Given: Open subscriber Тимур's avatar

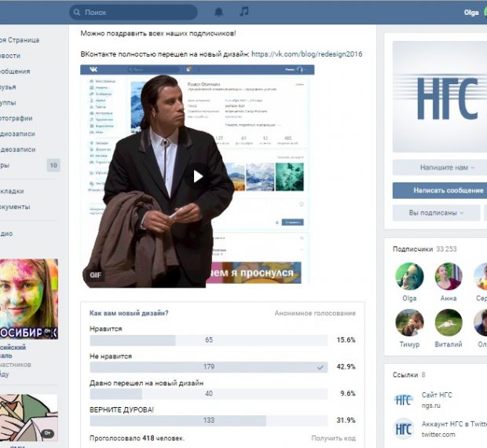Looking at the screenshot, I should point(409,322).
